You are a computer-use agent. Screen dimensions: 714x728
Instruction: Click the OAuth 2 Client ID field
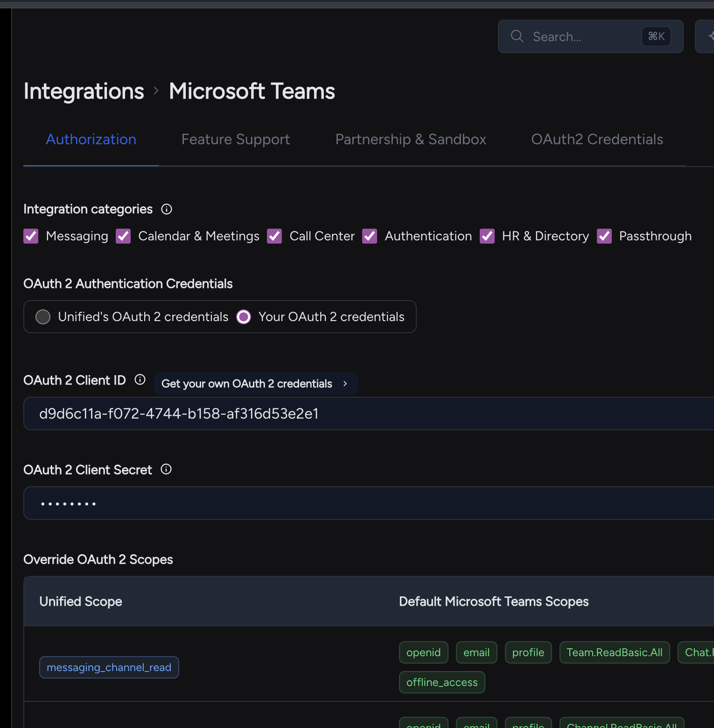point(369,413)
